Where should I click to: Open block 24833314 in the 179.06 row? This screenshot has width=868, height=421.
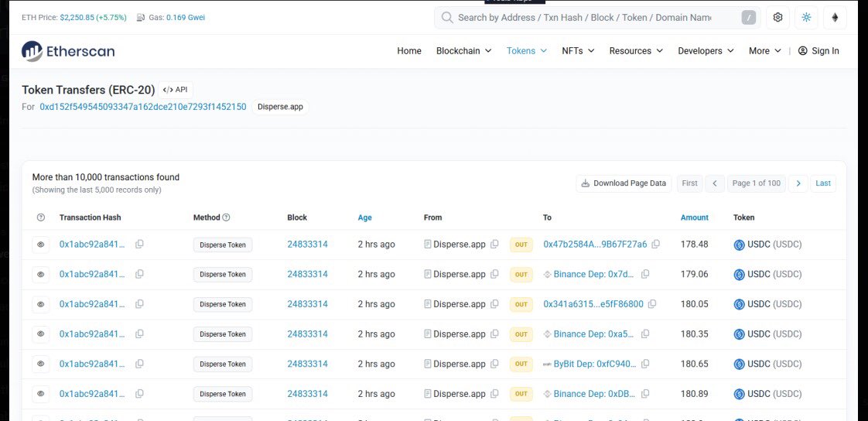pos(307,274)
